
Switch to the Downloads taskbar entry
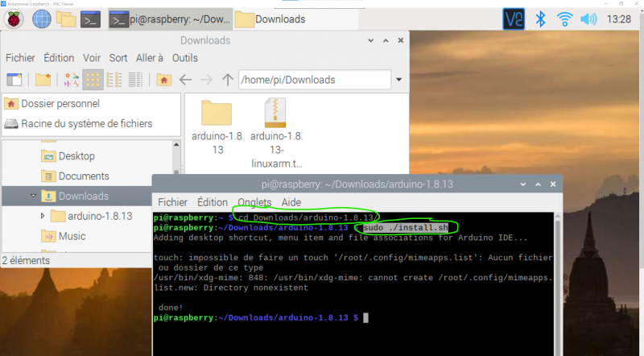(x=295, y=19)
